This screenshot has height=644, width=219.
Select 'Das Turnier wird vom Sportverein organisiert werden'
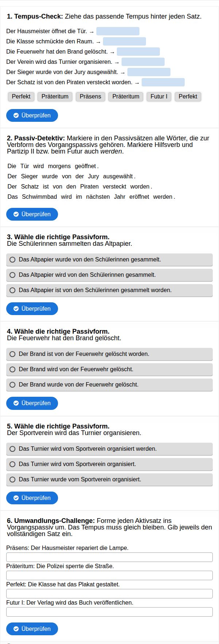pyautogui.click(x=109, y=449)
